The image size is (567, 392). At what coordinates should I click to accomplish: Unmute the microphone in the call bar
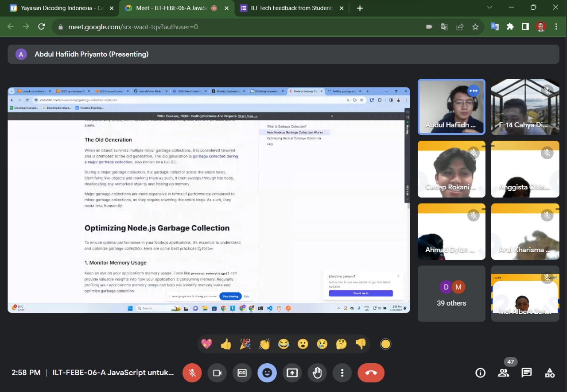(192, 373)
